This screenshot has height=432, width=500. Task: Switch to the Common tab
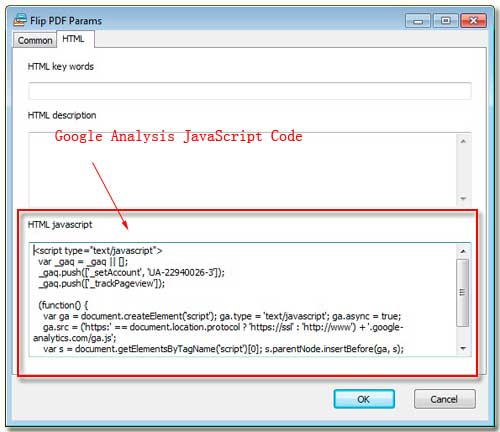tap(35, 40)
